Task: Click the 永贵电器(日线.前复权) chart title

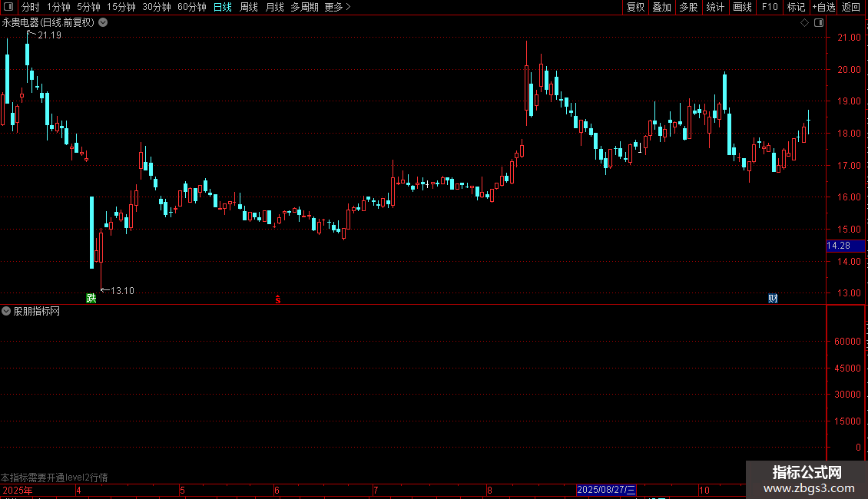Action: tap(48, 23)
